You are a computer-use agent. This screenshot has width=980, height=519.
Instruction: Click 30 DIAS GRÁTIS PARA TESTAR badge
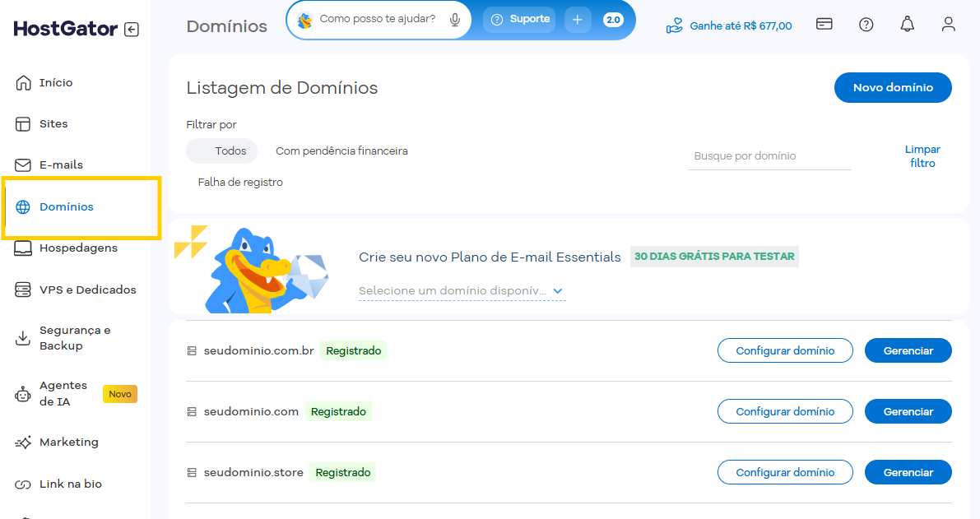pos(714,257)
